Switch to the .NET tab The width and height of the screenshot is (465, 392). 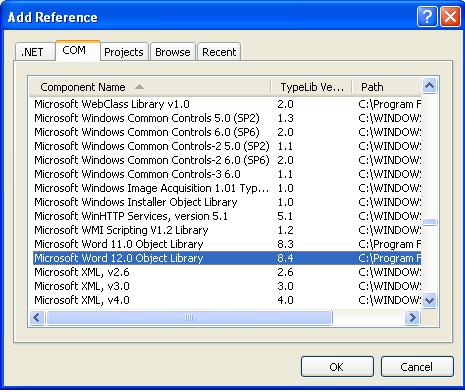click(35, 52)
